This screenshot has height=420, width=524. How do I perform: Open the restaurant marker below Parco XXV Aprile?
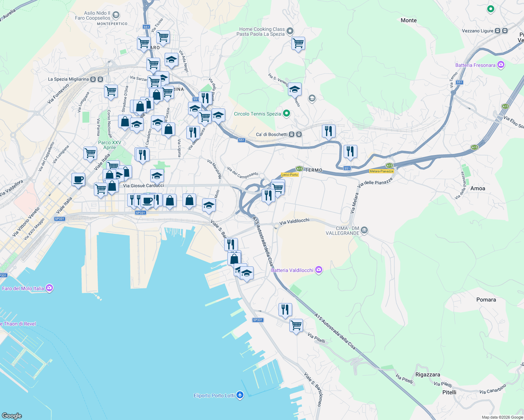point(142,155)
